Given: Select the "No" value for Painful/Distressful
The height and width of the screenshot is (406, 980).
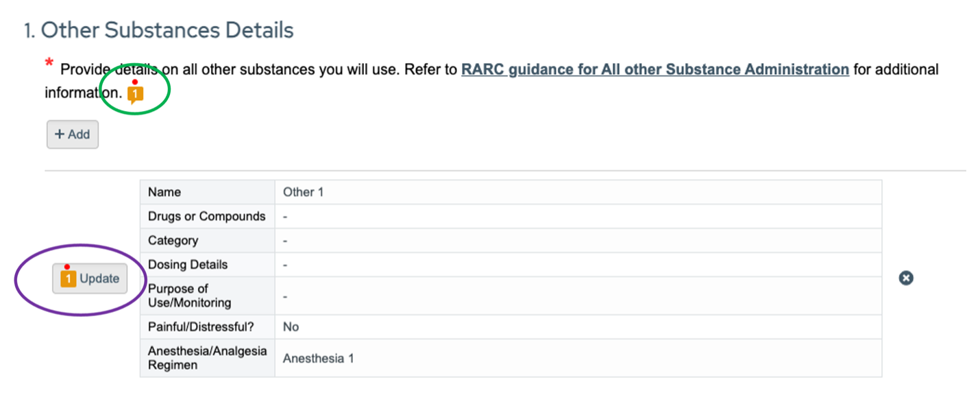Looking at the screenshot, I should coord(291,326).
